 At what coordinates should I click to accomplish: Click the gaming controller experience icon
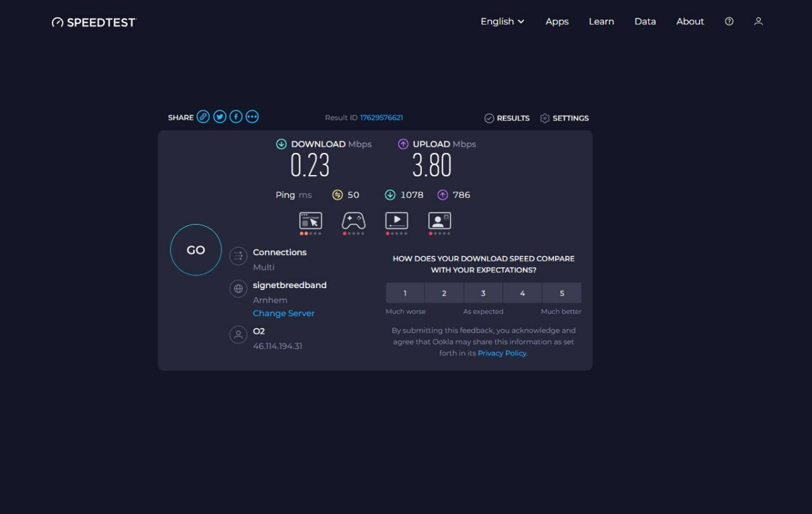tap(353, 221)
